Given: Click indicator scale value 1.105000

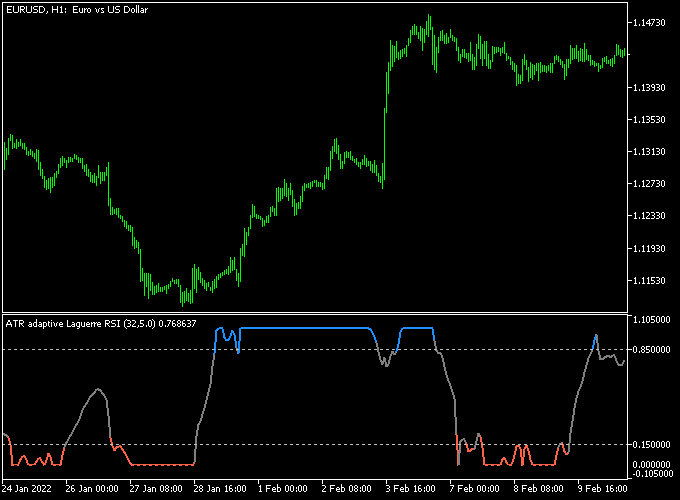Looking at the screenshot, I should [x=652, y=320].
